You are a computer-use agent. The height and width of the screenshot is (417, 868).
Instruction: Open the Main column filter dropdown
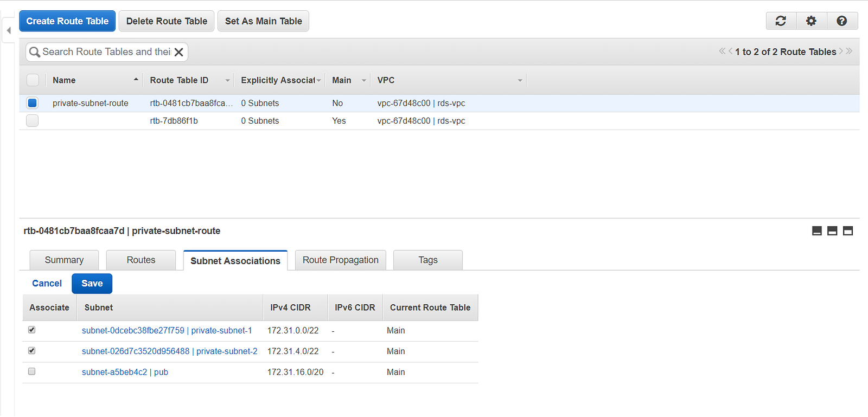(364, 80)
